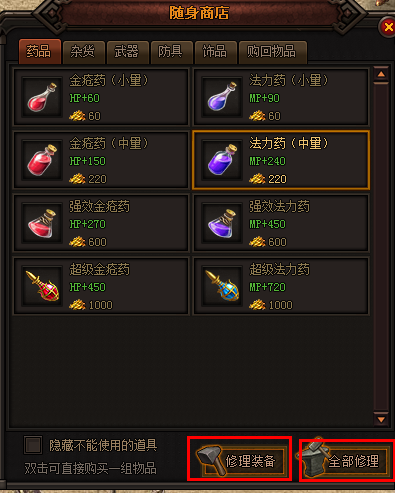
Task: Click the 修理装备 hammer button
Action: 240,460
